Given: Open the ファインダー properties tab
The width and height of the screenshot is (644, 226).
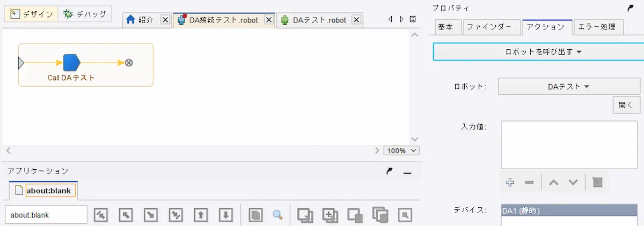Looking at the screenshot, I should click(492, 27).
